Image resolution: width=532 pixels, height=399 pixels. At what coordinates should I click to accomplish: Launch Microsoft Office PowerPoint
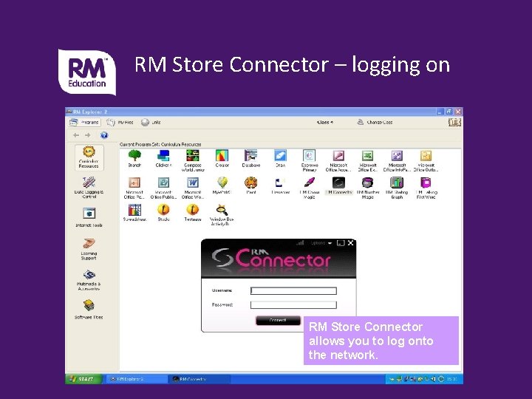pos(134,188)
